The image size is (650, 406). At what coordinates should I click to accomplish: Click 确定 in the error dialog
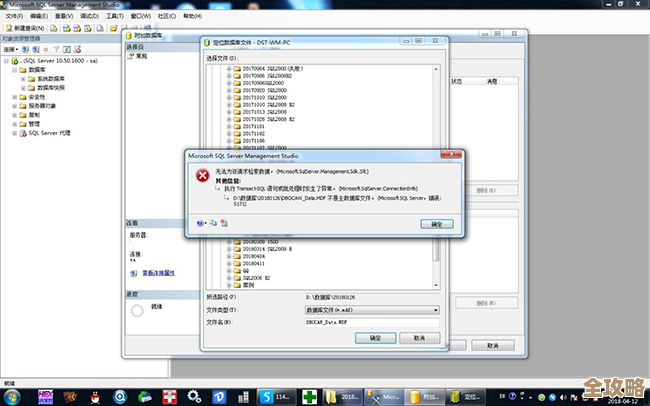pyautogui.click(x=436, y=224)
